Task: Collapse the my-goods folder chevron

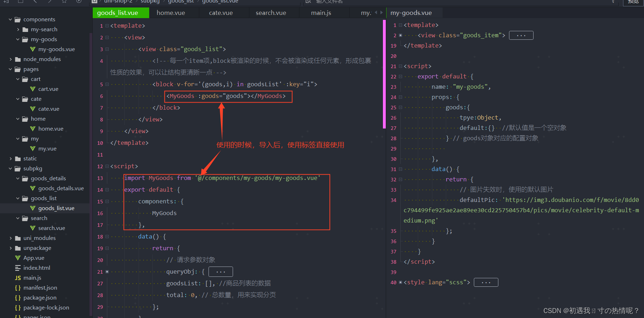Action: click(x=18, y=39)
